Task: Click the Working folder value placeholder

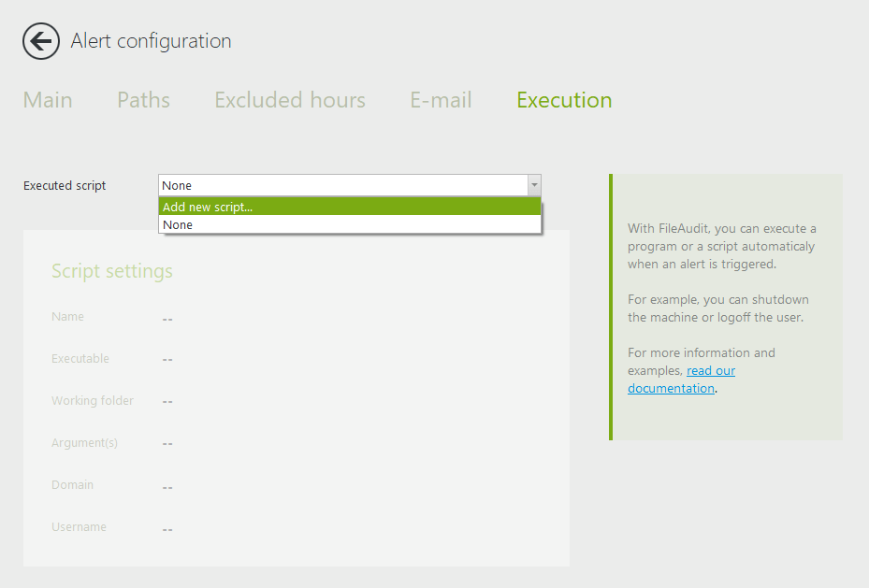Action: pos(167,402)
